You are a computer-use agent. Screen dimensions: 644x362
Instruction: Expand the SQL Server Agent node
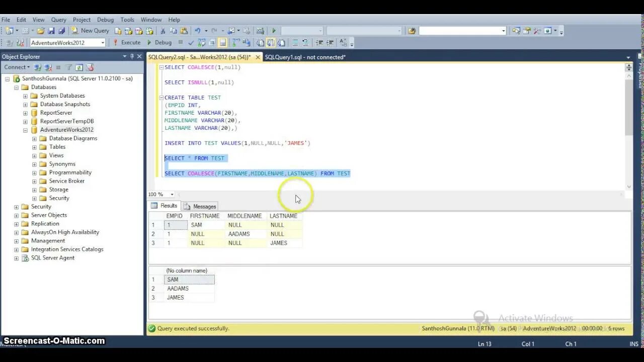click(x=16, y=258)
